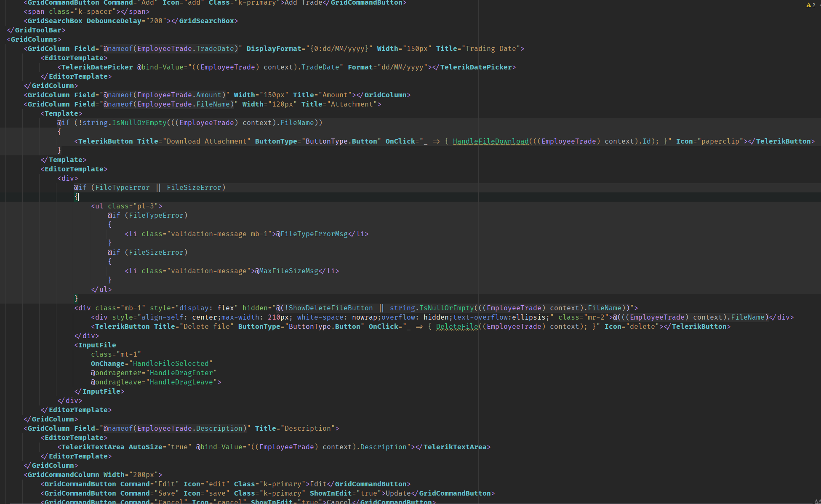The image size is (821, 504).
Task: Click the closing GridToolBar tag
Action: pyautogui.click(x=36, y=30)
